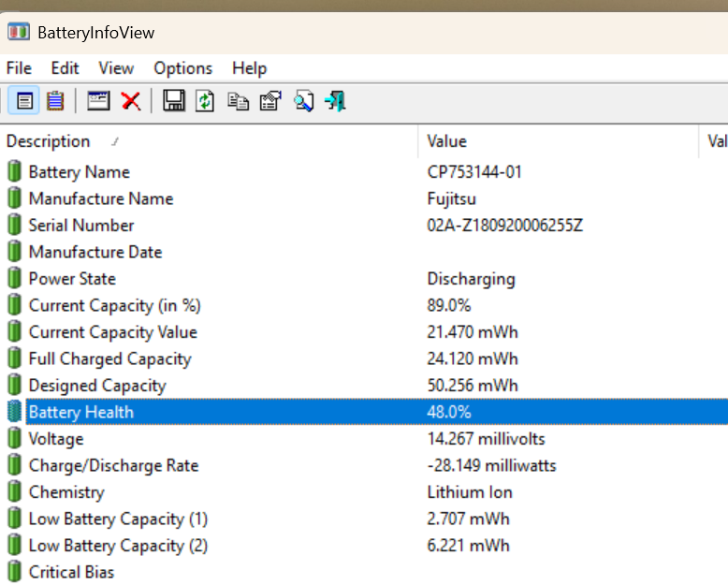The image size is (728, 585).
Task: Click the partially visible Val column header
Action: [714, 141]
